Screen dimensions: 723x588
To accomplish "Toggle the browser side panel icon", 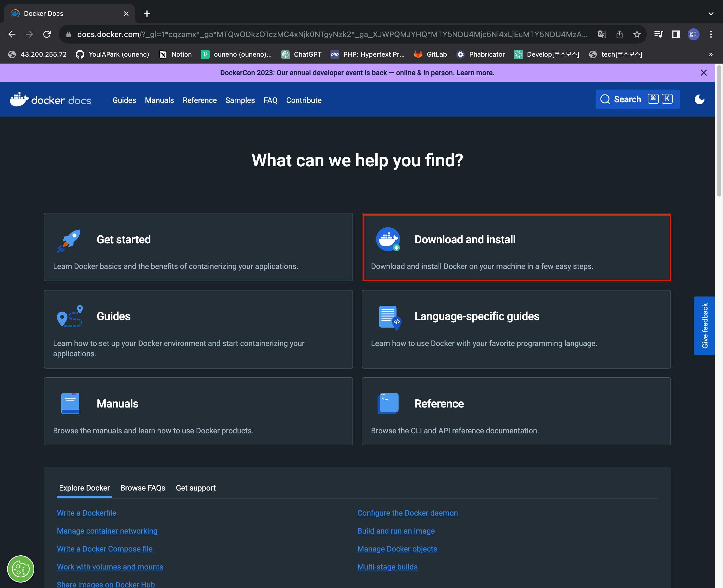I will coord(676,34).
